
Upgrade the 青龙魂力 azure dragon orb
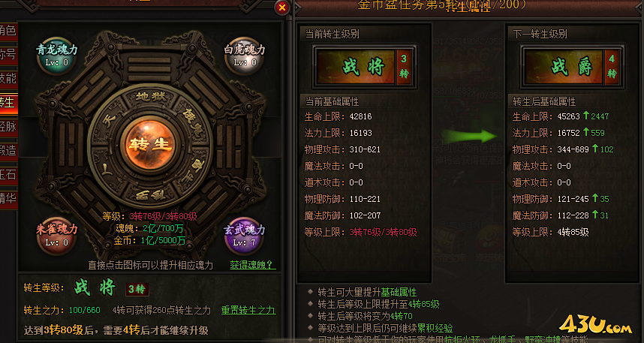click(x=57, y=56)
